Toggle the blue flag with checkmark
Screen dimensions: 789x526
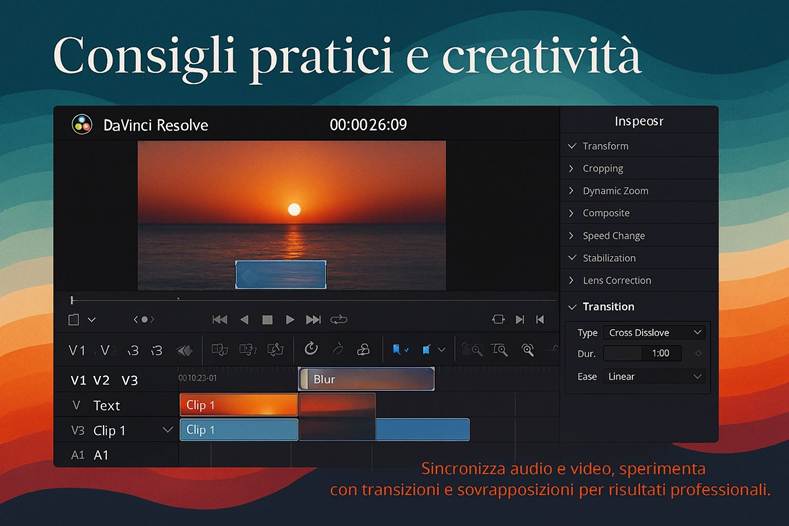point(400,349)
